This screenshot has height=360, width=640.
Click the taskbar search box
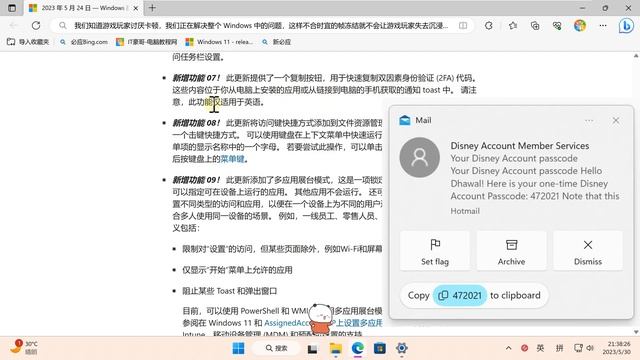[276, 348]
